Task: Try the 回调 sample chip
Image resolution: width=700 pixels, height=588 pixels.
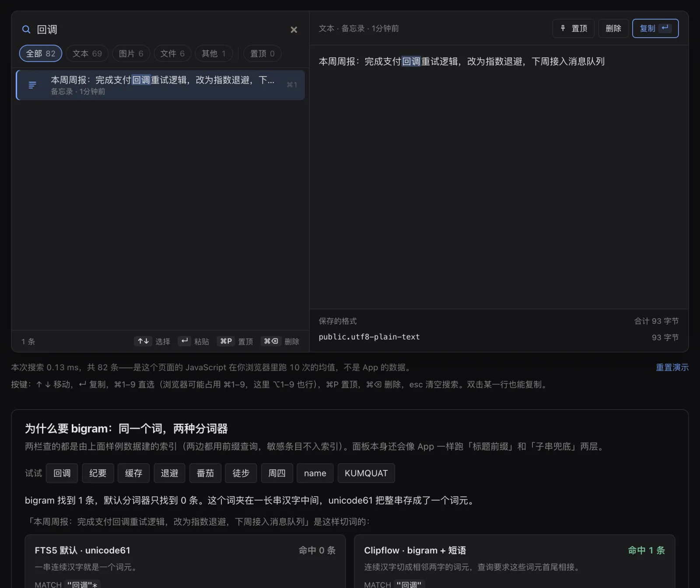Action: (x=62, y=473)
